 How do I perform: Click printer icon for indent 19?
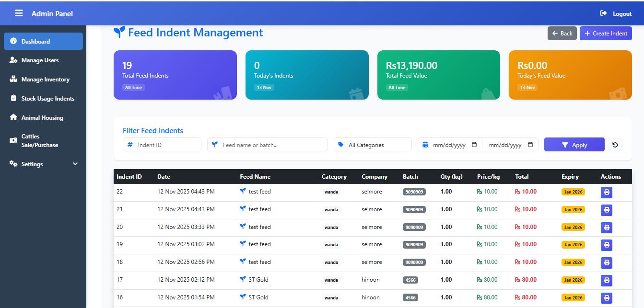607,245
